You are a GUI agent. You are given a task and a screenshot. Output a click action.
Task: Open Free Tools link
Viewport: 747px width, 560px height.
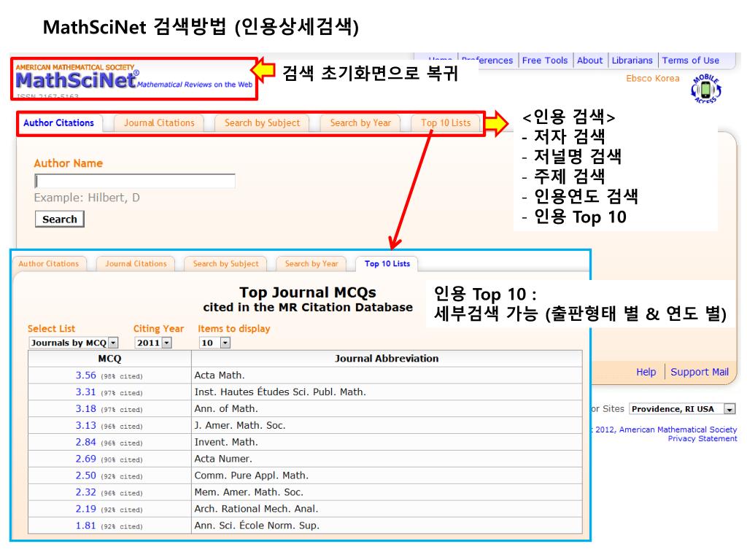point(544,61)
